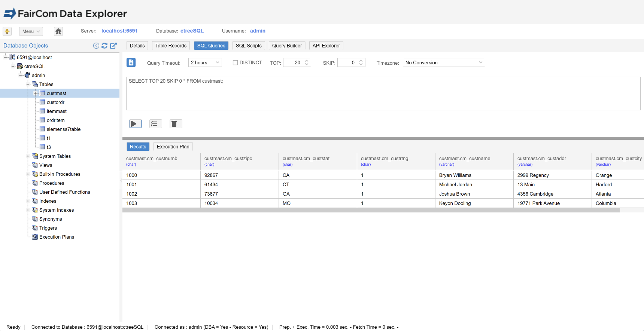Collapse the Tables tree node
Screen dimensions: 644x331
click(28, 84)
